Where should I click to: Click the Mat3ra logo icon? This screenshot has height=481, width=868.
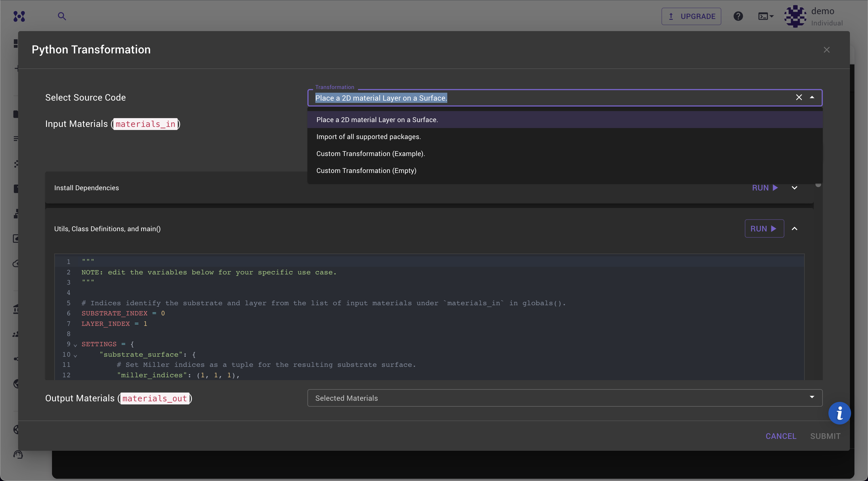pyautogui.click(x=19, y=16)
